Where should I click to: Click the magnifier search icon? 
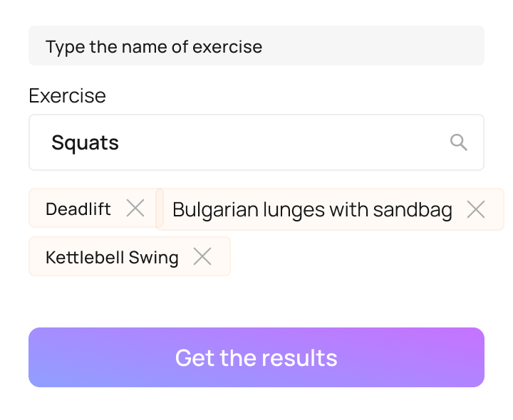pos(459,142)
